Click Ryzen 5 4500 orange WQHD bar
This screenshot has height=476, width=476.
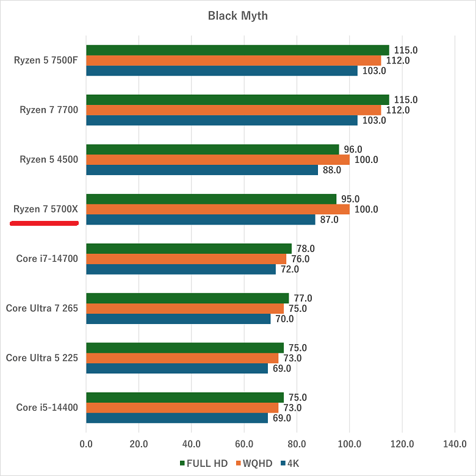218,160
